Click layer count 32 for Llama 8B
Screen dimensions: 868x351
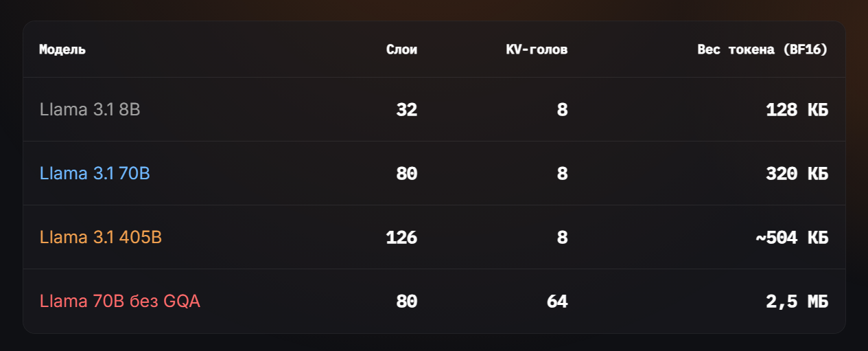(407, 109)
